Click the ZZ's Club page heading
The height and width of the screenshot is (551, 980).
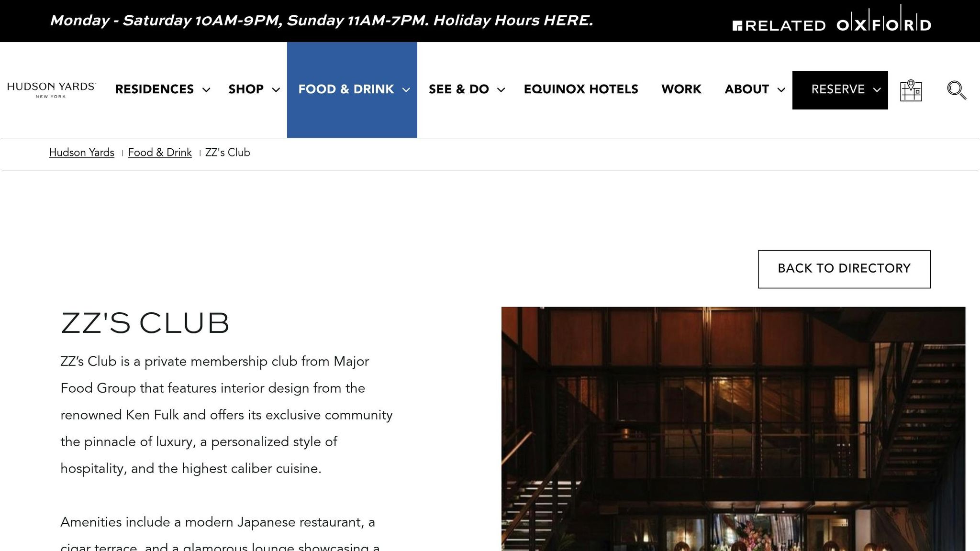coord(145,323)
